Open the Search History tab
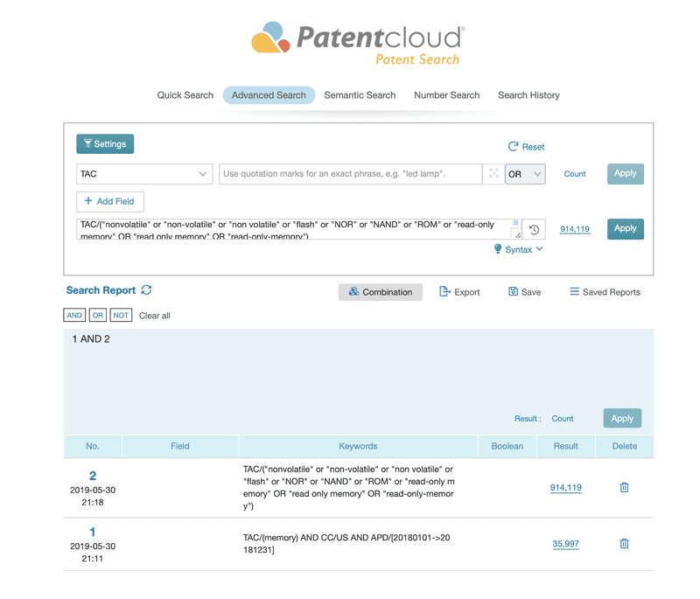Viewport: 700px width, 599px height. click(x=528, y=95)
